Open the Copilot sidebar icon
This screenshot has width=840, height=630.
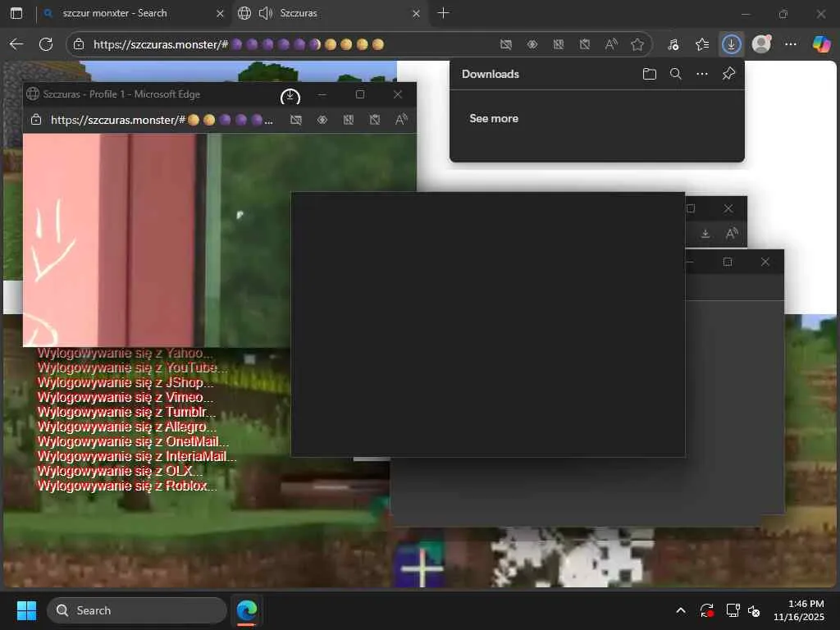pyautogui.click(x=820, y=44)
